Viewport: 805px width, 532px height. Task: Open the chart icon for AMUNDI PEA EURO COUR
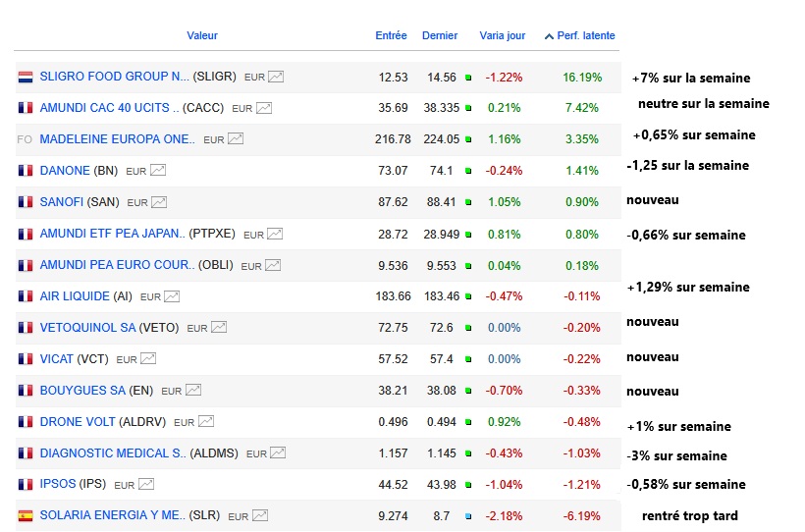tap(273, 265)
